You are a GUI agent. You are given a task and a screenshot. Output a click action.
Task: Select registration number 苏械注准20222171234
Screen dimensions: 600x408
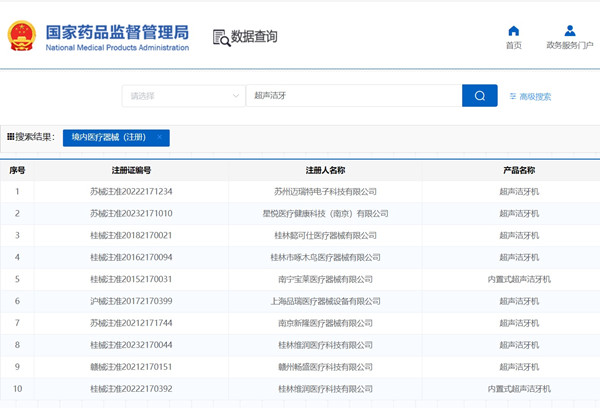131,191
